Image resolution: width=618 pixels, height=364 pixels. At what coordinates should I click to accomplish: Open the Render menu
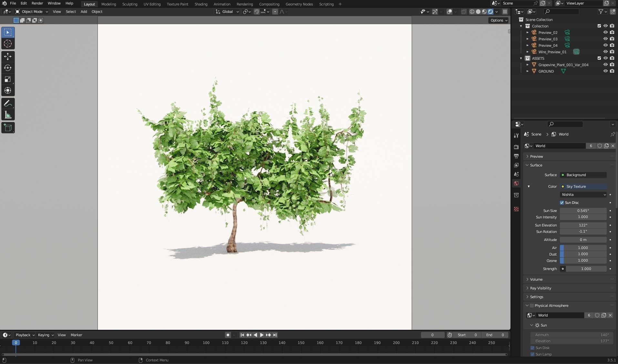pyautogui.click(x=37, y=3)
